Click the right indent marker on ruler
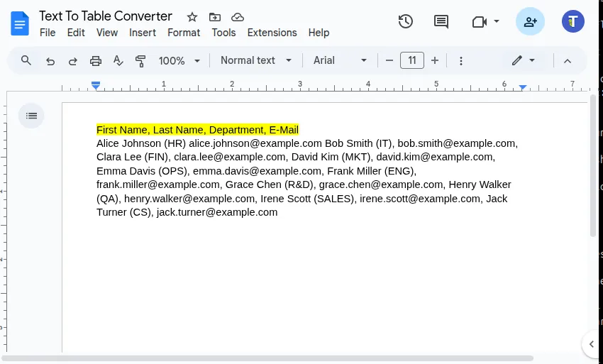The image size is (603, 364). [523, 87]
